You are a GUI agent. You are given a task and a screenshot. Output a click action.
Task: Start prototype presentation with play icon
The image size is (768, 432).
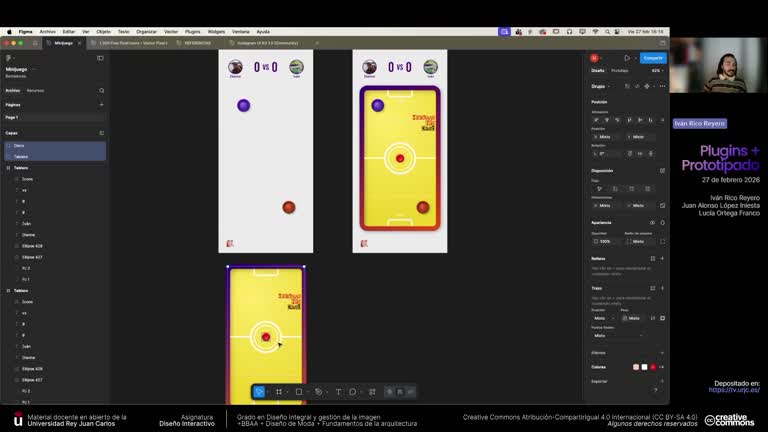click(627, 58)
